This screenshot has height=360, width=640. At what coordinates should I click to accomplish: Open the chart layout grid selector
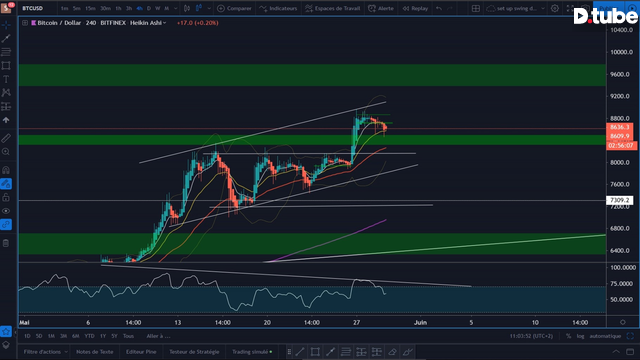476,8
